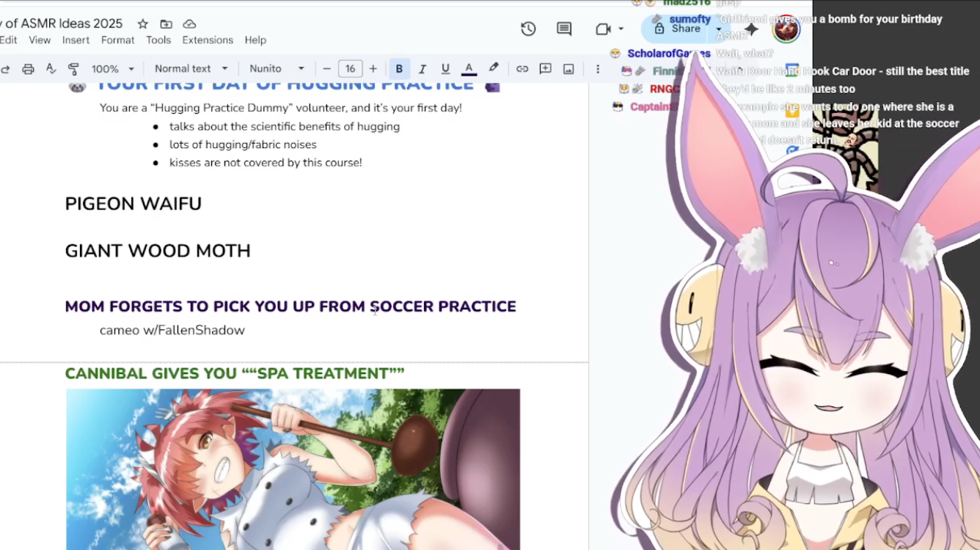
Task: Open the Gemini sparkle icon
Action: (751, 29)
